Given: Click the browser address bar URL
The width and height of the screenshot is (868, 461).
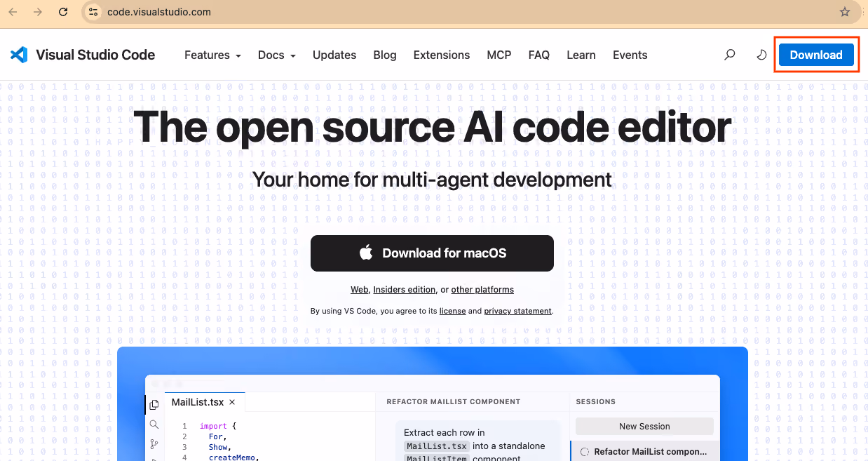Looking at the screenshot, I should [159, 12].
